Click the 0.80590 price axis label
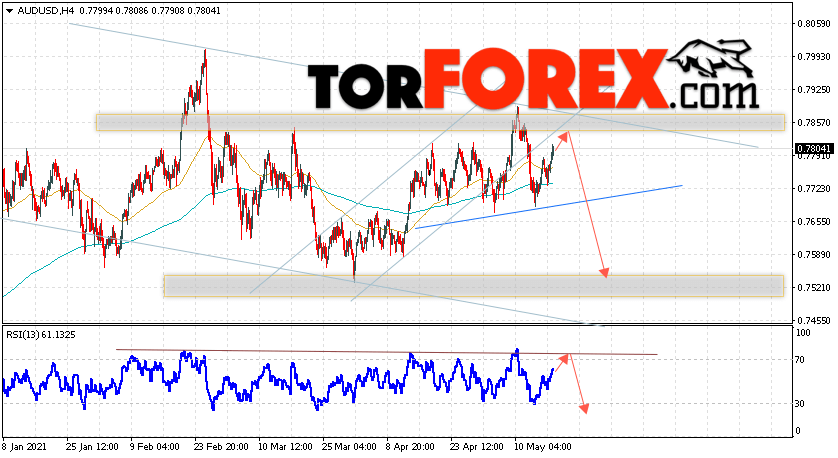Viewport: 838px width, 458px height. 814,24
